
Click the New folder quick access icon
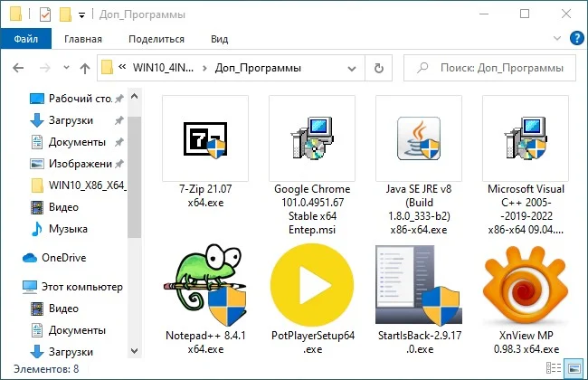[x=65, y=14]
